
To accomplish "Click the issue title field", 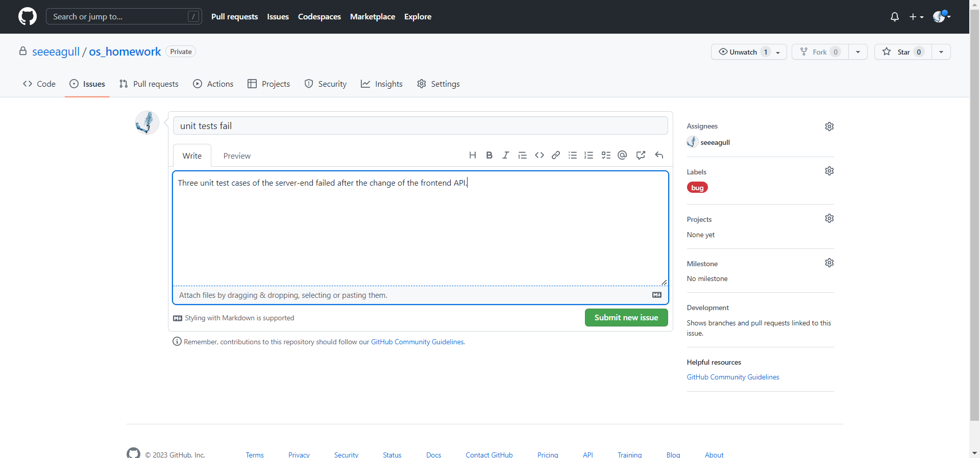I will point(421,125).
